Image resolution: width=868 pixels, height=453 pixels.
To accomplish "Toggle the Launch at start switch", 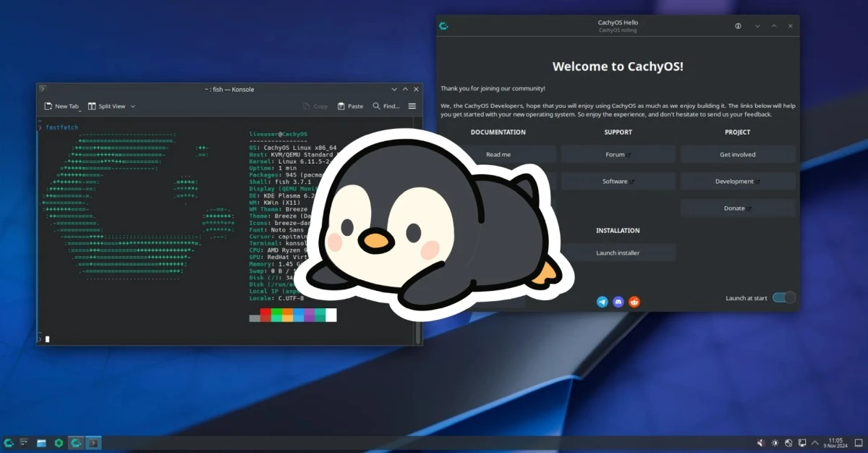I will 784,297.
